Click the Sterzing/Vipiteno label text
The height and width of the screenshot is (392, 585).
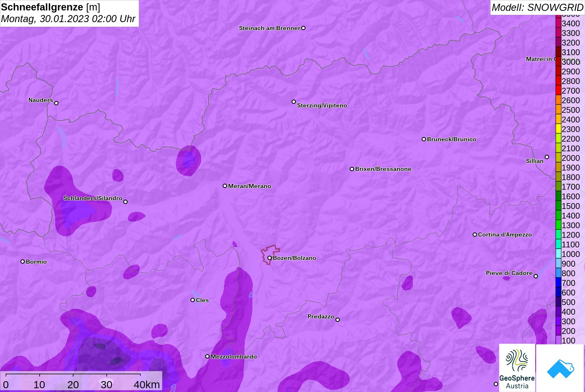322,105
